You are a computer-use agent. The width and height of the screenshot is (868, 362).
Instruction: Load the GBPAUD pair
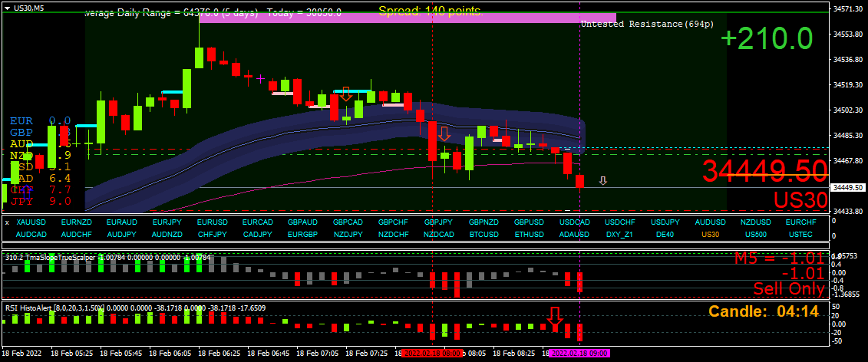303,222
